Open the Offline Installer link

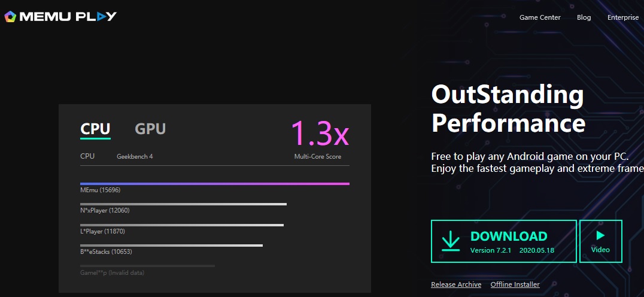click(515, 284)
